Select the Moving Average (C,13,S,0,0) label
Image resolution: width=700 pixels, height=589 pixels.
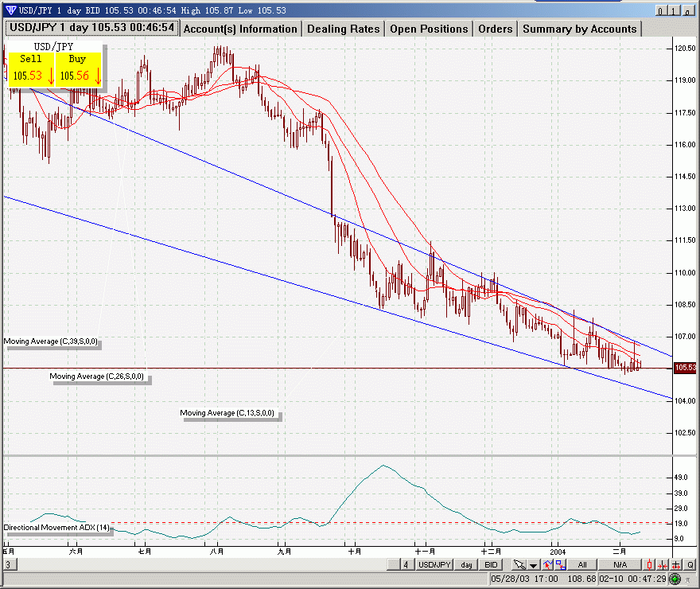(x=227, y=413)
